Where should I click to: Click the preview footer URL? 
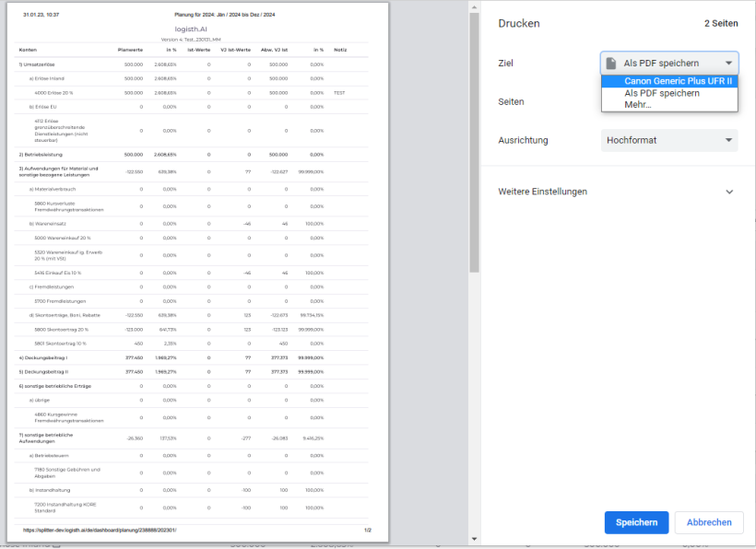(100, 530)
